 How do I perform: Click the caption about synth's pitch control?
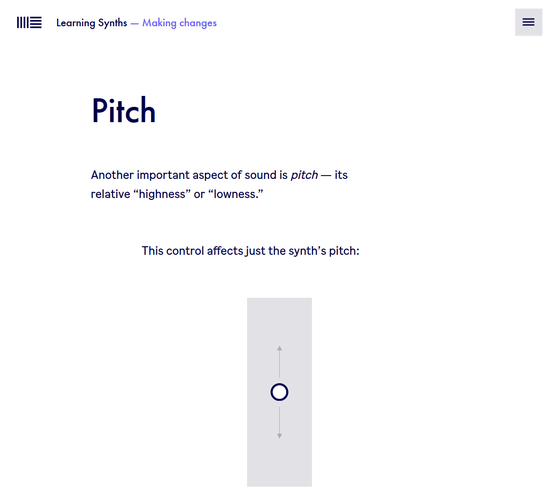click(x=250, y=251)
